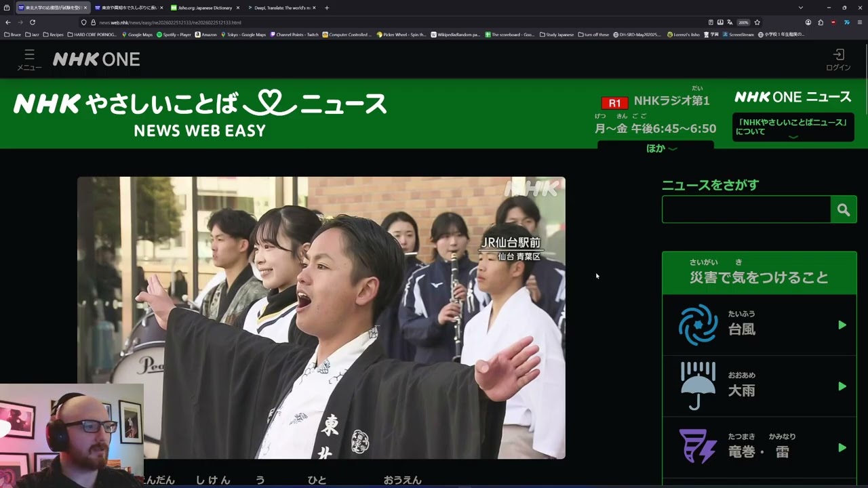Open the WikipediaRandom bookmark
The height and width of the screenshot is (488, 868).
456,35
